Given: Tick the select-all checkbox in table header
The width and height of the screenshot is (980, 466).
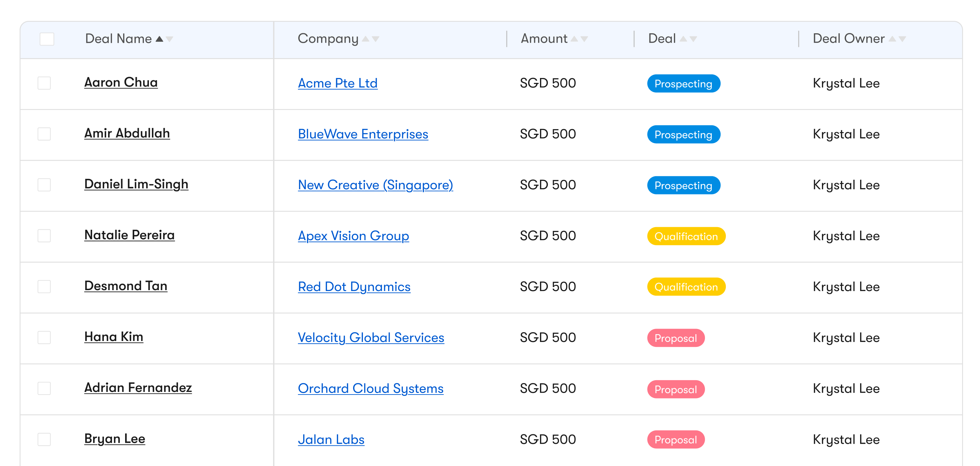Looking at the screenshot, I should [47, 39].
